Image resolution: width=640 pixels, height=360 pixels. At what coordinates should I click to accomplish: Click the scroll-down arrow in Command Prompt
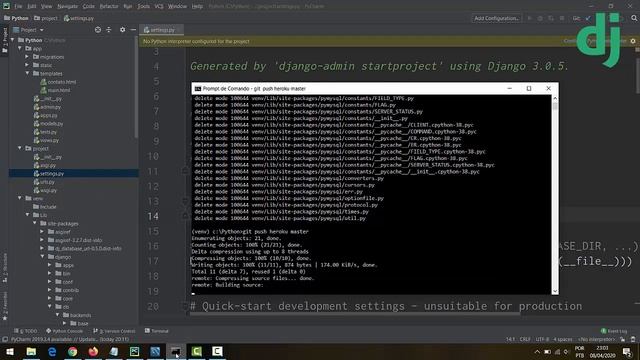tap(555, 291)
